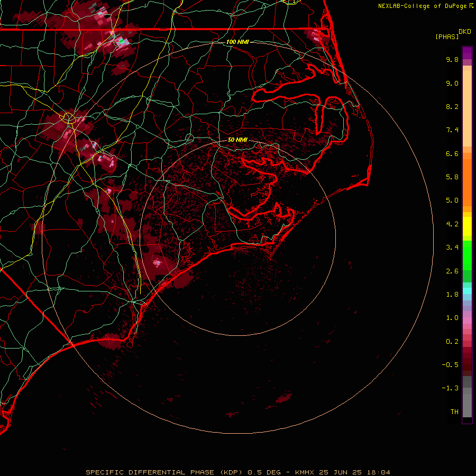The width and height of the screenshot is (476, 476).
Task: Click the 9.8 value on the color scale
Action: pyautogui.click(x=452, y=59)
